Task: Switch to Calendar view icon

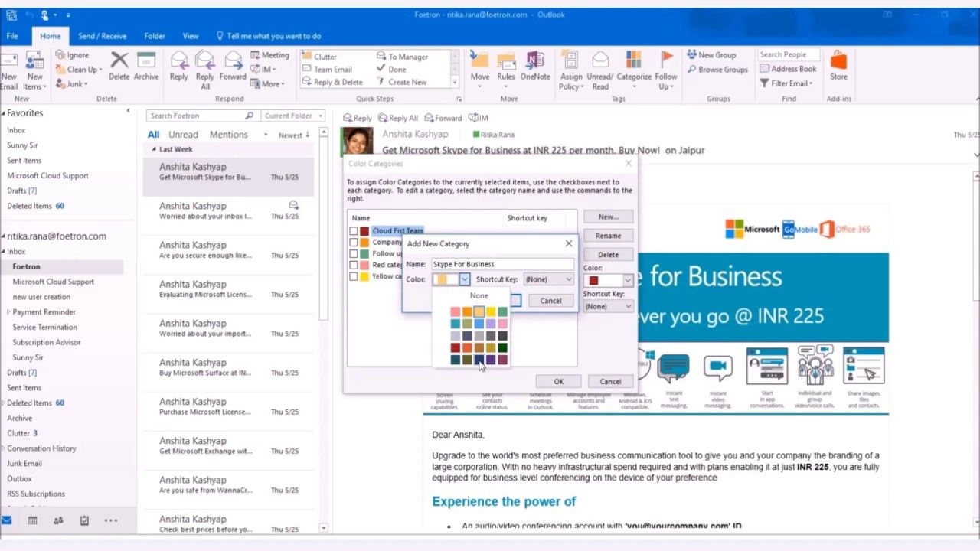Action: (x=32, y=520)
